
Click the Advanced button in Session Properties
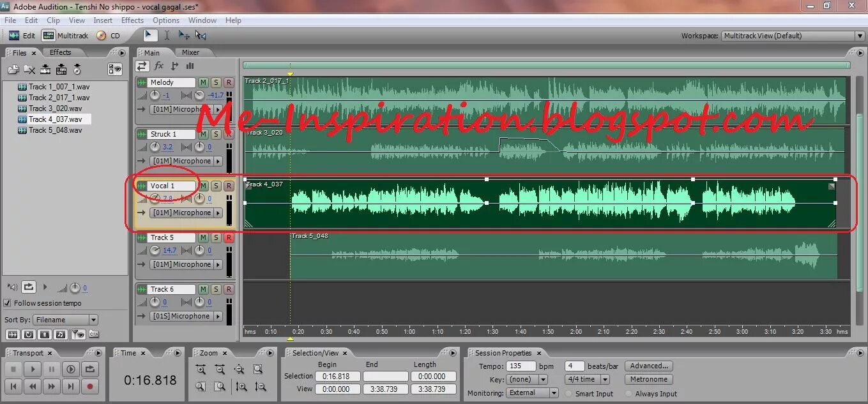coord(648,366)
